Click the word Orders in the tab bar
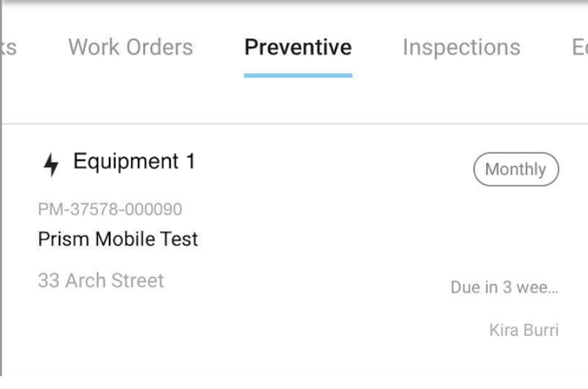 159,47
